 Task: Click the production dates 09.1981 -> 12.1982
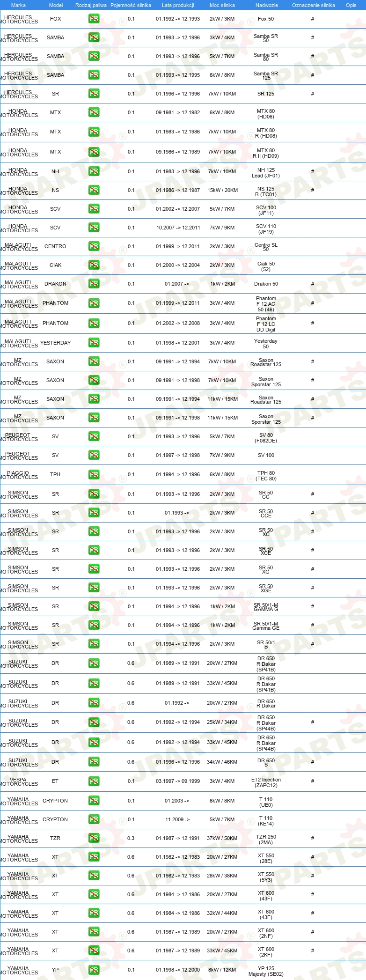[x=178, y=112]
